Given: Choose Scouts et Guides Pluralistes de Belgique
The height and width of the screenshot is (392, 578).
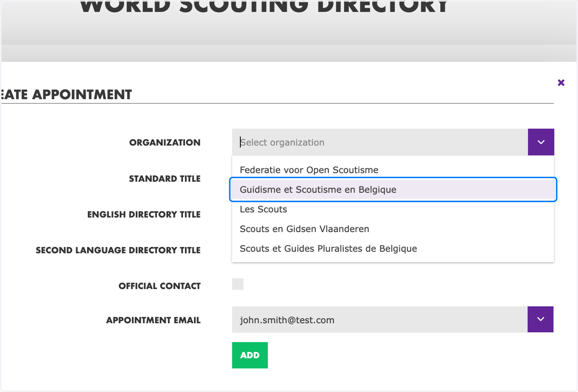Looking at the screenshot, I should [x=393, y=248].
